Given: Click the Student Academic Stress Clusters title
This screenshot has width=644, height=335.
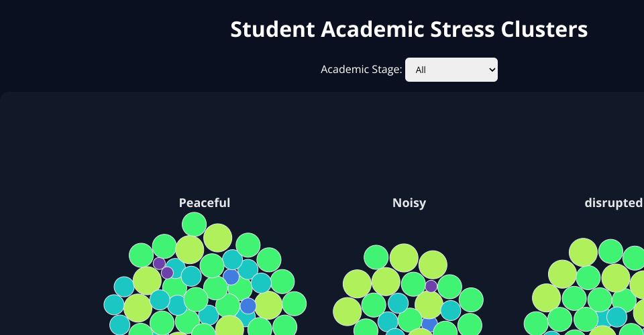Looking at the screenshot, I should coord(409,29).
